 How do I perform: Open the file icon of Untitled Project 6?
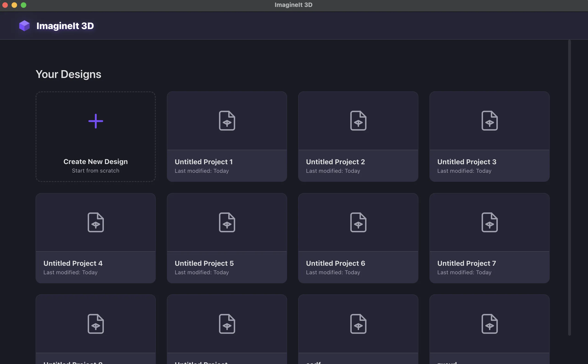click(x=358, y=222)
